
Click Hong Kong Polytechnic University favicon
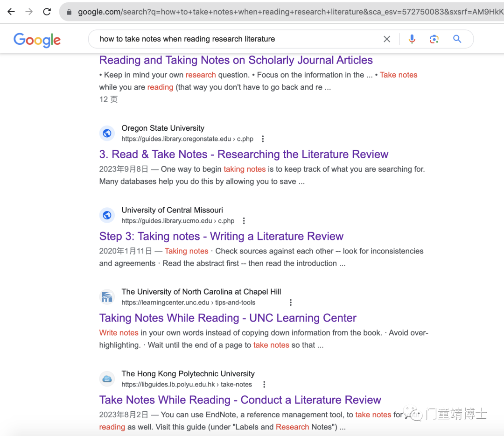107,379
